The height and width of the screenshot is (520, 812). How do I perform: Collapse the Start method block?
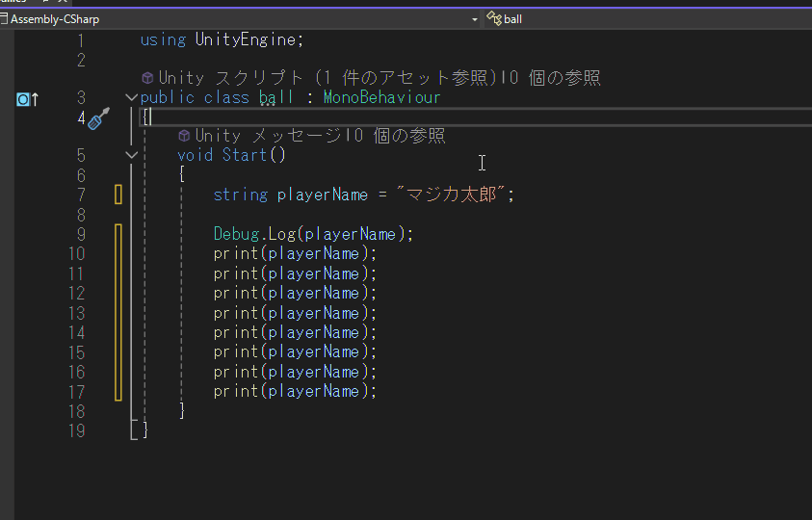tap(132, 154)
